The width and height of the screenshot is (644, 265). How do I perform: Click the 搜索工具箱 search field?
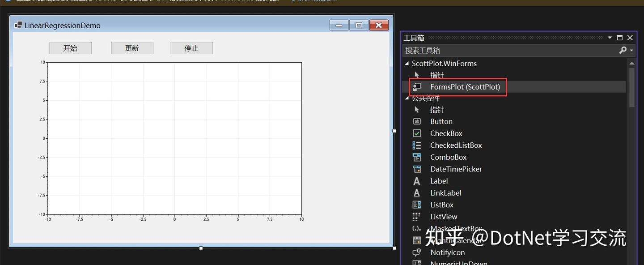coord(510,51)
